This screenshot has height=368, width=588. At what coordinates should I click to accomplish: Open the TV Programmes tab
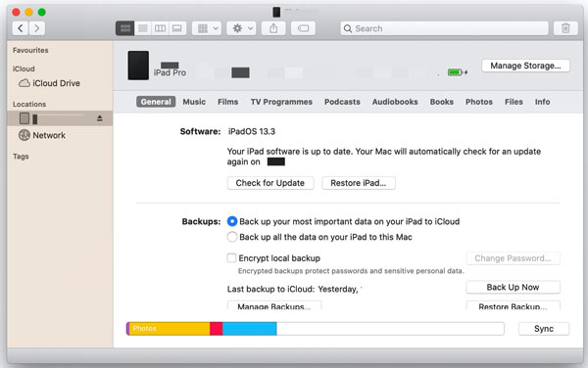(x=281, y=102)
